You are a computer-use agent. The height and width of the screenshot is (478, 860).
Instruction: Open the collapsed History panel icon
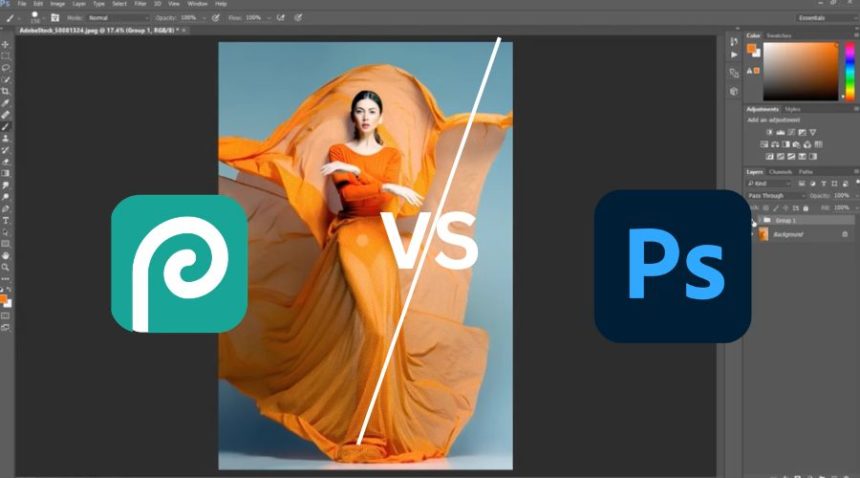(x=734, y=42)
